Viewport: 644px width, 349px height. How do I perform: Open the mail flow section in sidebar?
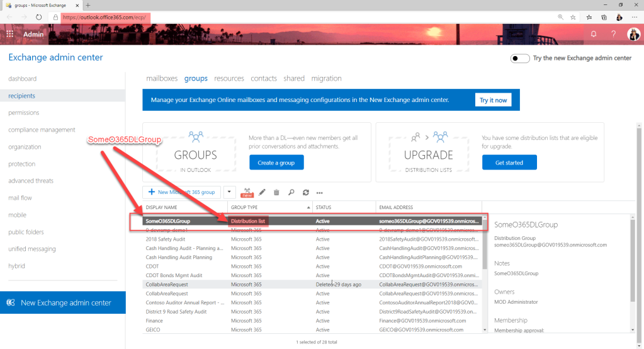(20, 198)
